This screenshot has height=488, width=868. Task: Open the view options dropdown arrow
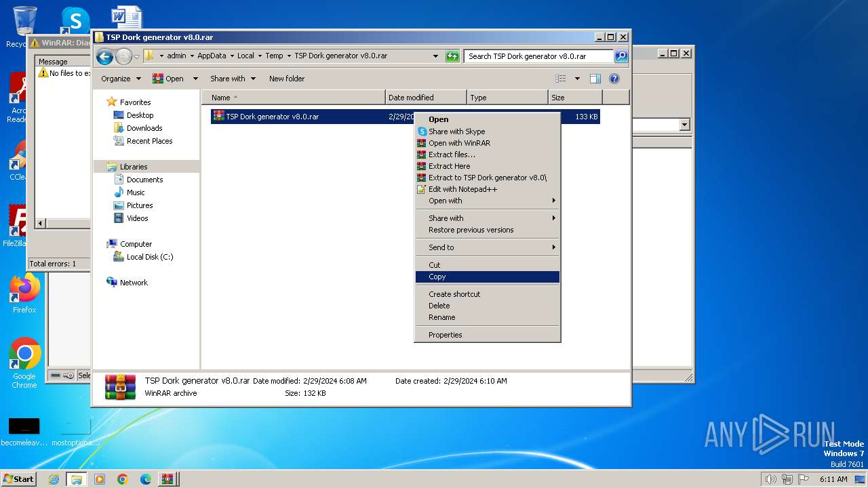577,79
